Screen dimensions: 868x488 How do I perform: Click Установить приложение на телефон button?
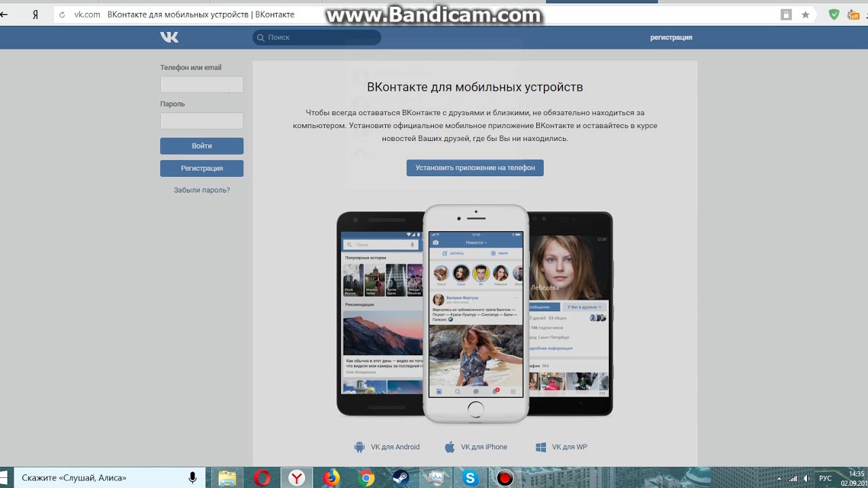(475, 167)
